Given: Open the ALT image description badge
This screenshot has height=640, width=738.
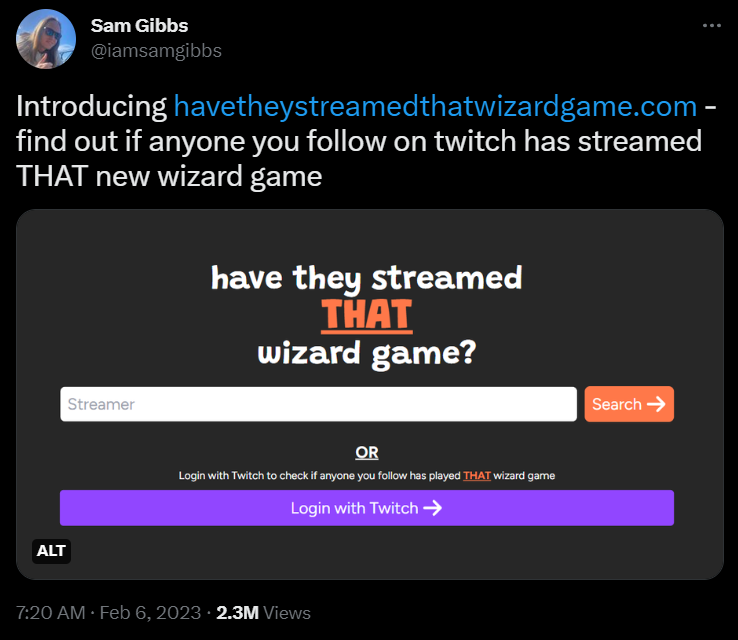Looking at the screenshot, I should (x=51, y=551).
